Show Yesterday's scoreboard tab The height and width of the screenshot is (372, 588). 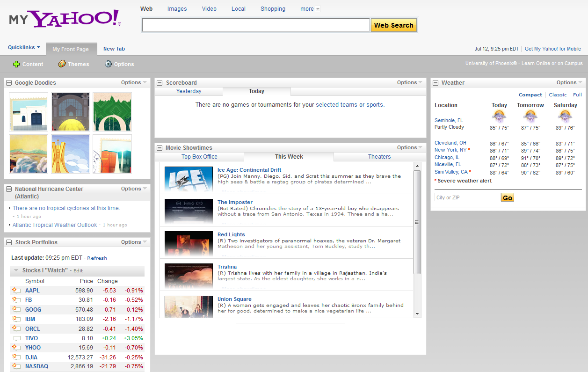click(189, 91)
